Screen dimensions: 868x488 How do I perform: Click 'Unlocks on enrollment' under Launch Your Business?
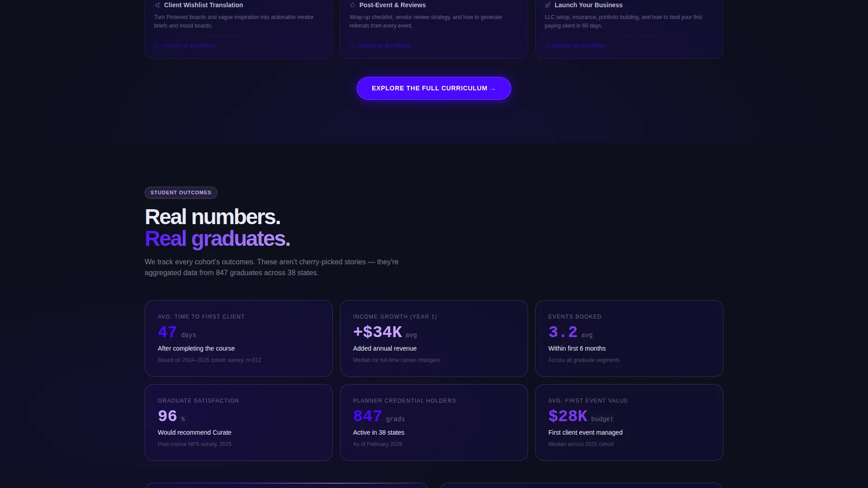[579, 46]
